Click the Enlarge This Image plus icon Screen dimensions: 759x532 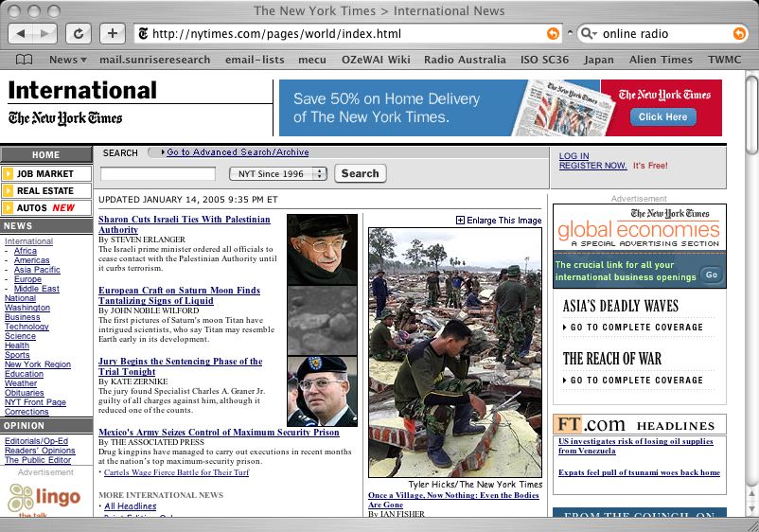click(460, 221)
